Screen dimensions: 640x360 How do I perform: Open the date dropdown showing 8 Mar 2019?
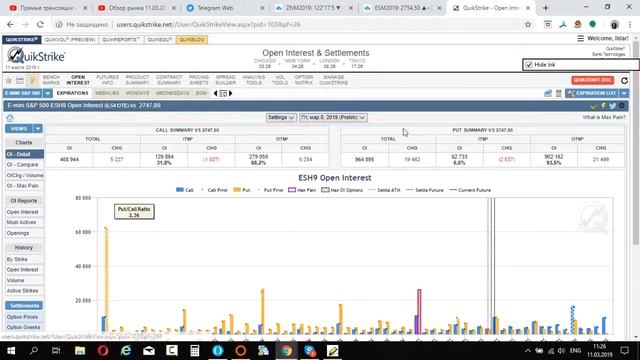(333, 118)
